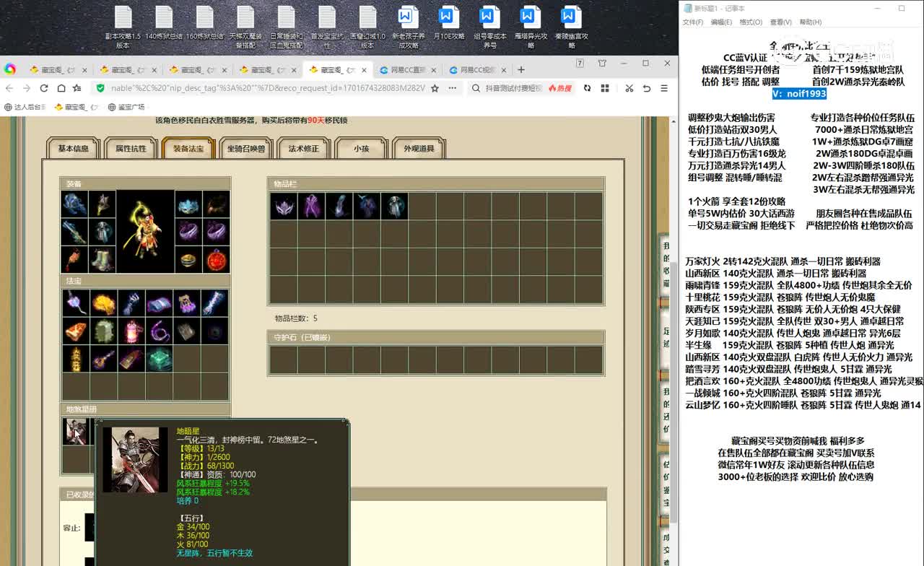This screenshot has width=924, height=566.
Task: Open Notepad's 查看(V) menu
Action: (781, 22)
